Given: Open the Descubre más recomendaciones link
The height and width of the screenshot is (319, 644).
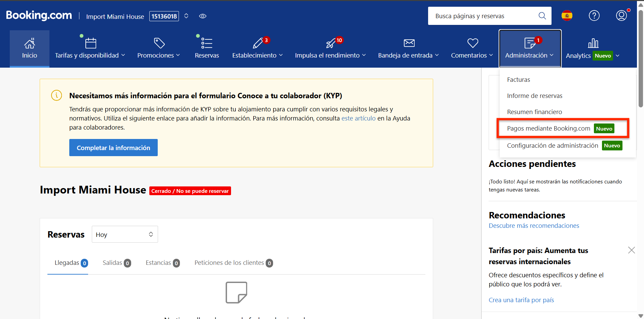Looking at the screenshot, I should [534, 226].
